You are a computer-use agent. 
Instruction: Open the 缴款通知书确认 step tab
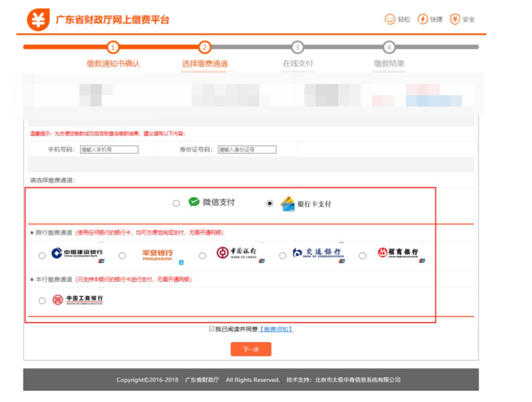(x=113, y=64)
